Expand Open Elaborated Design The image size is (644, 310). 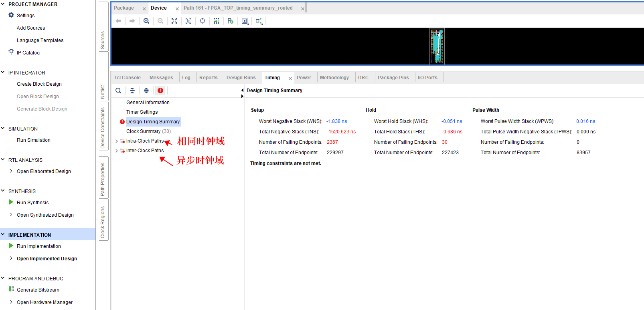[11, 171]
